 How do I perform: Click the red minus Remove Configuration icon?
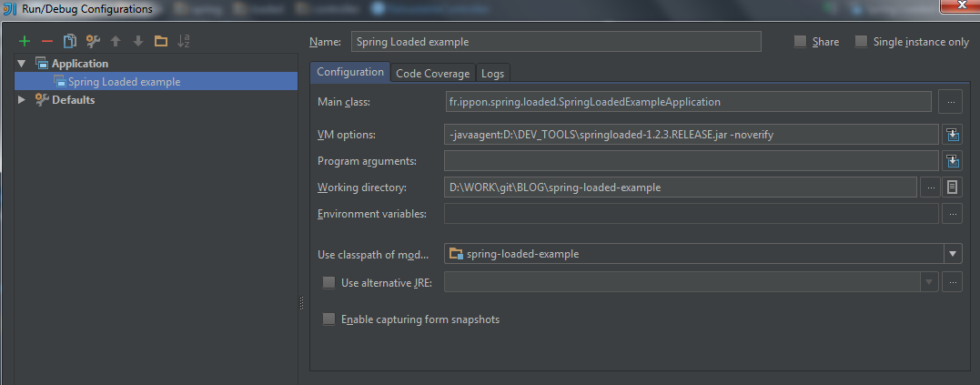tap(47, 42)
